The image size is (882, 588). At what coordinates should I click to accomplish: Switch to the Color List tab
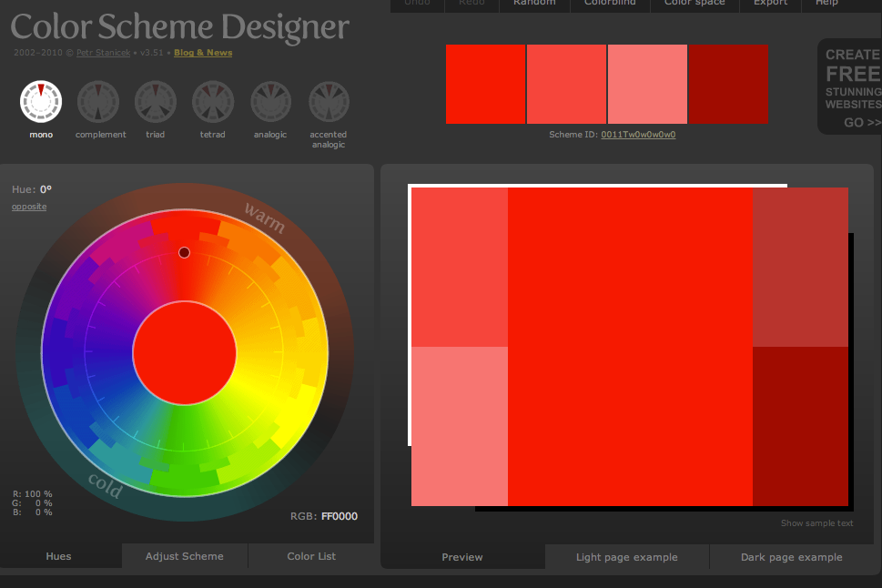pos(311,556)
